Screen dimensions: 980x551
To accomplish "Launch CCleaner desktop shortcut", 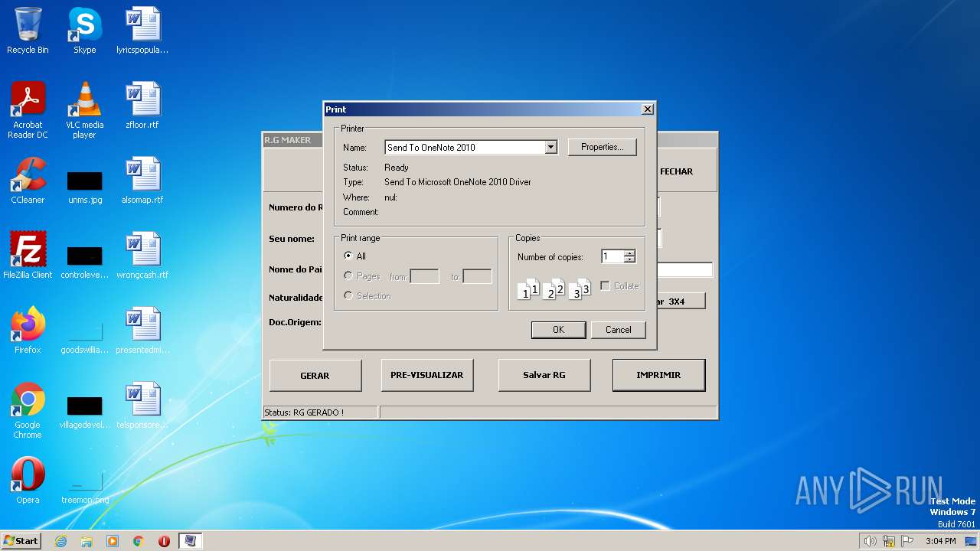I will pyautogui.click(x=28, y=181).
